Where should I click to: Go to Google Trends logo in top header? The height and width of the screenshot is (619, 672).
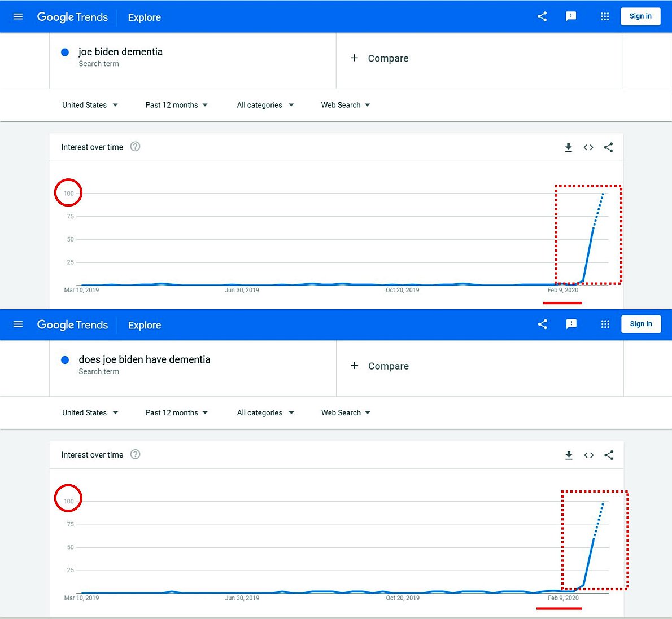72,17
